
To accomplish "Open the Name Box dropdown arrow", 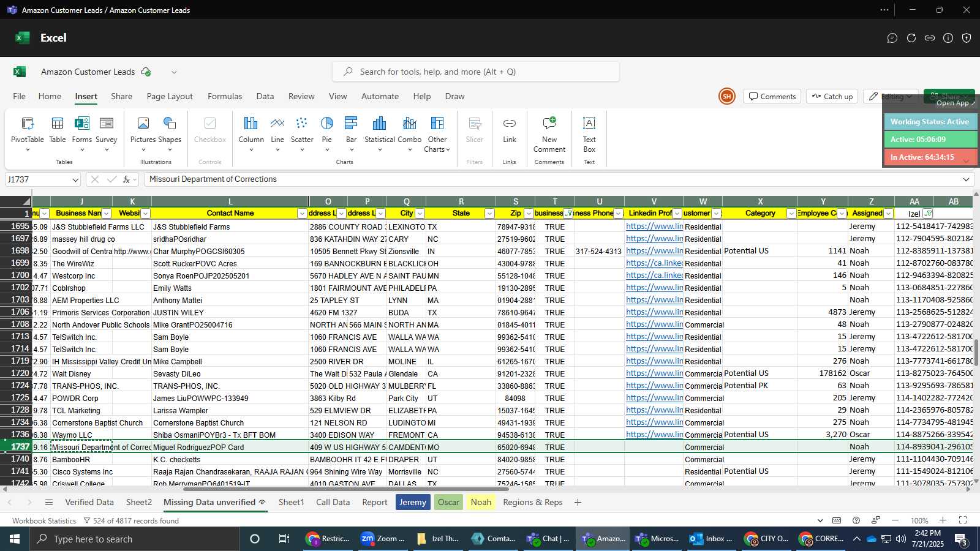I will (75, 180).
